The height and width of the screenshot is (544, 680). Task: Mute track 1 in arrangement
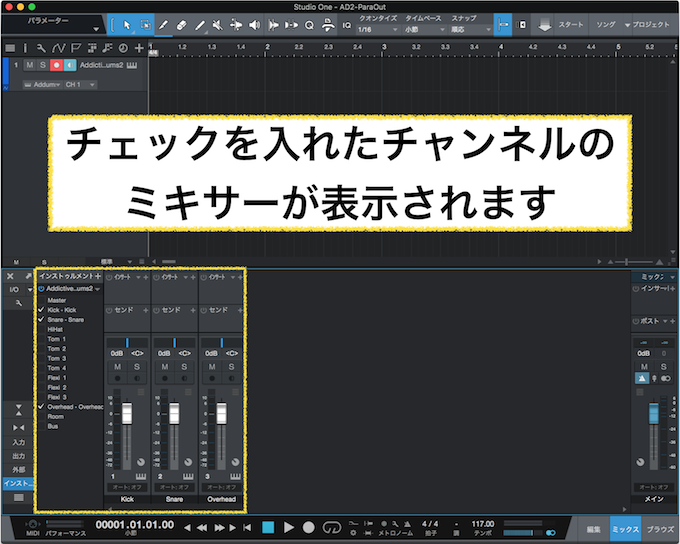(29, 65)
